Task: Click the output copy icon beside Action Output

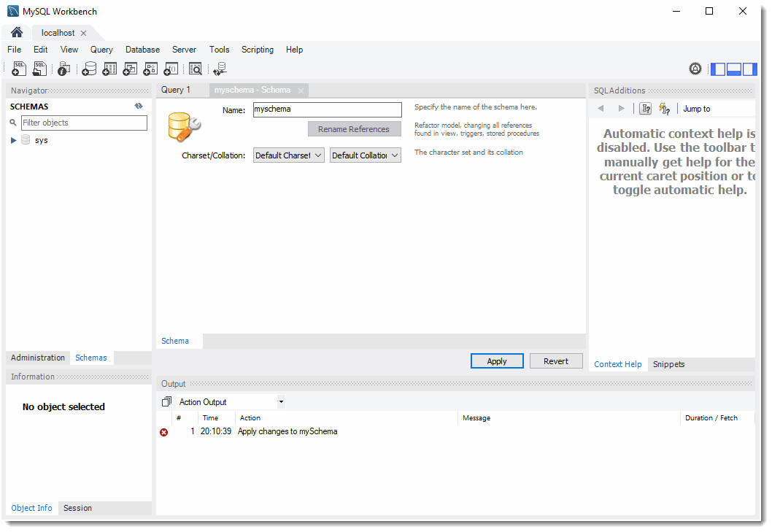Action: pyautogui.click(x=166, y=402)
